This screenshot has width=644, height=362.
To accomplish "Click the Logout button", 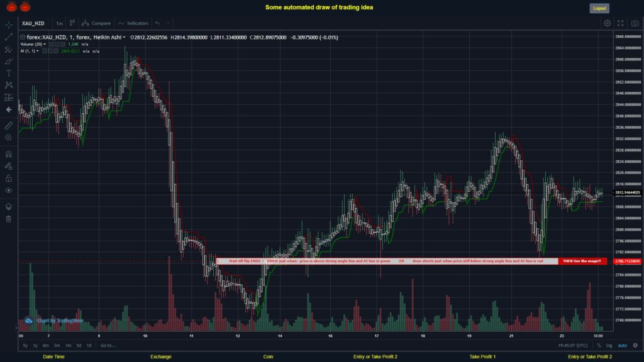I will tap(599, 8).
